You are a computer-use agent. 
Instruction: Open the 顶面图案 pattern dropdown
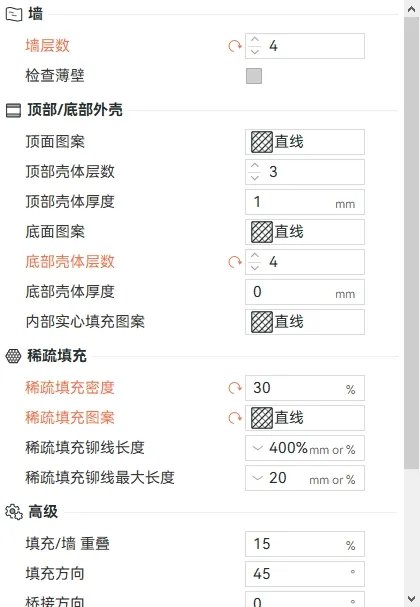(x=305, y=142)
